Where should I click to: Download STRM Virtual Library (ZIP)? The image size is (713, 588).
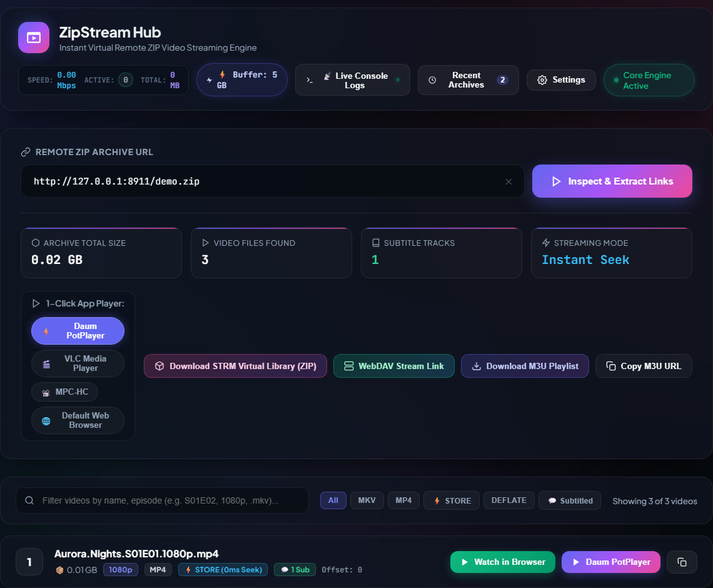(235, 366)
